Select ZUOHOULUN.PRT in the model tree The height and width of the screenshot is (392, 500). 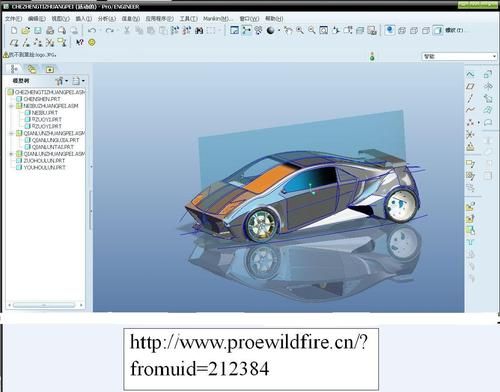[44, 161]
